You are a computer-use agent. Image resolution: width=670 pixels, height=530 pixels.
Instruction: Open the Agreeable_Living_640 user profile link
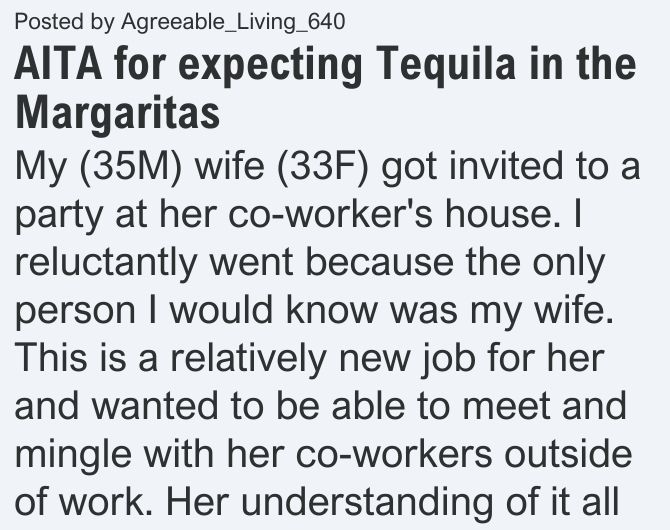coord(233,22)
